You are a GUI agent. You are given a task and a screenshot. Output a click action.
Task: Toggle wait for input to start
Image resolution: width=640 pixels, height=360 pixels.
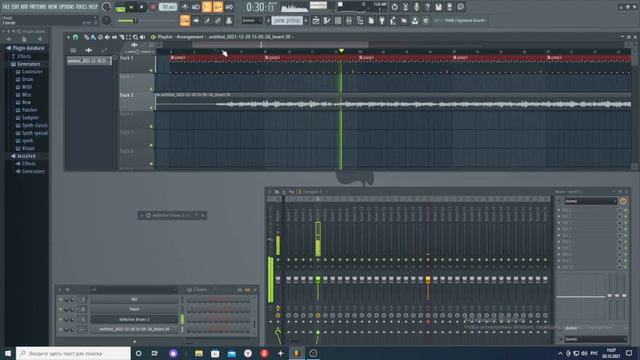(196, 7)
